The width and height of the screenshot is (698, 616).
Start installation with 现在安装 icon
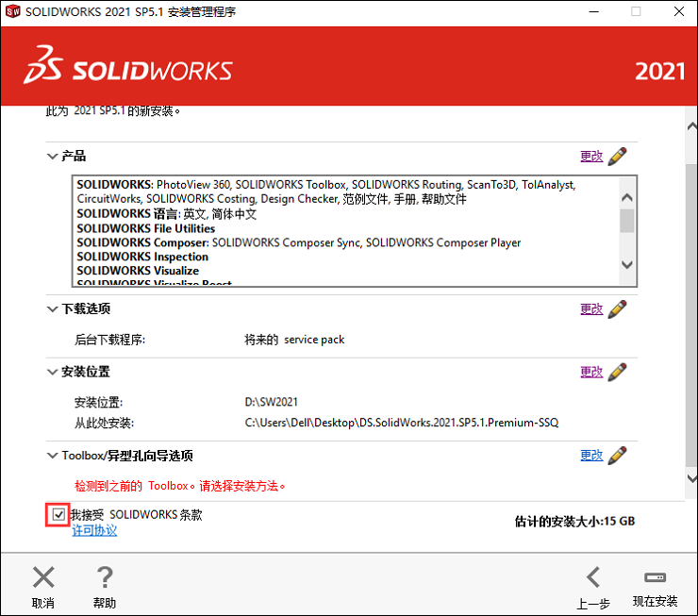point(655,577)
